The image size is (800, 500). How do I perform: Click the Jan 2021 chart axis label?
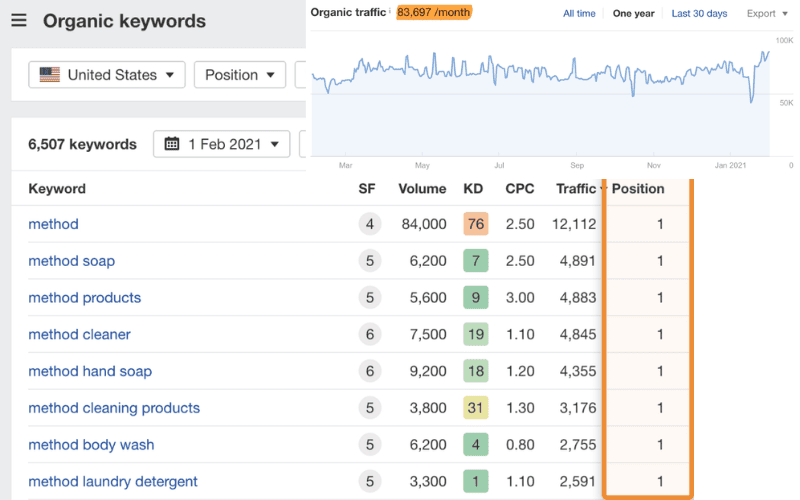730,165
